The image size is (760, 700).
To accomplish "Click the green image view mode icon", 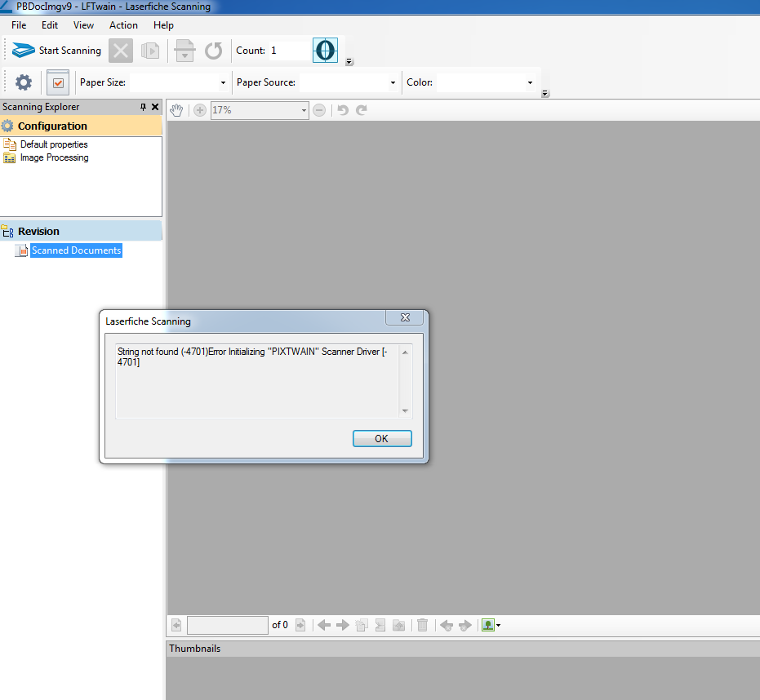I will (488, 625).
